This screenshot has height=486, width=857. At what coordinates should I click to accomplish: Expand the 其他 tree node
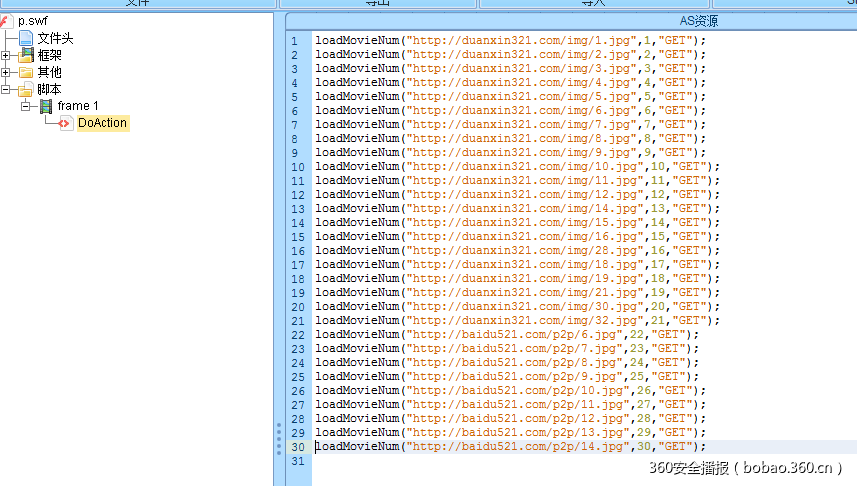click(6, 72)
